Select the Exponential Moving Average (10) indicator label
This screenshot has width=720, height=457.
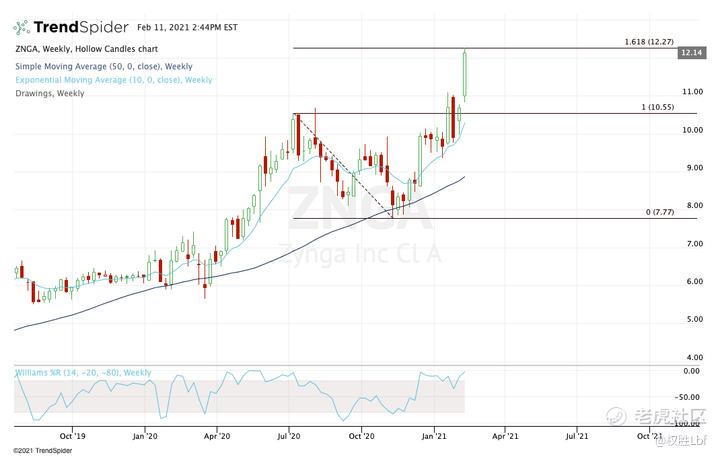tap(114, 80)
